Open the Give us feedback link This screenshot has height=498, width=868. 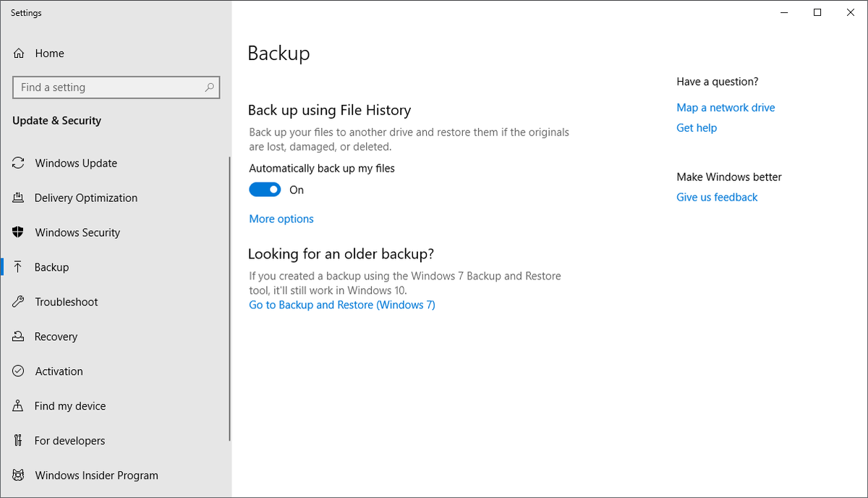coord(716,197)
